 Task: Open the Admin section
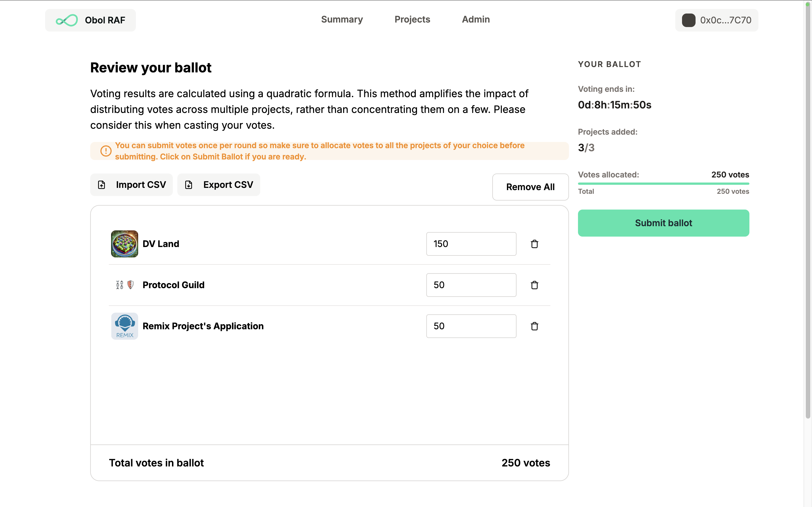[x=475, y=19]
